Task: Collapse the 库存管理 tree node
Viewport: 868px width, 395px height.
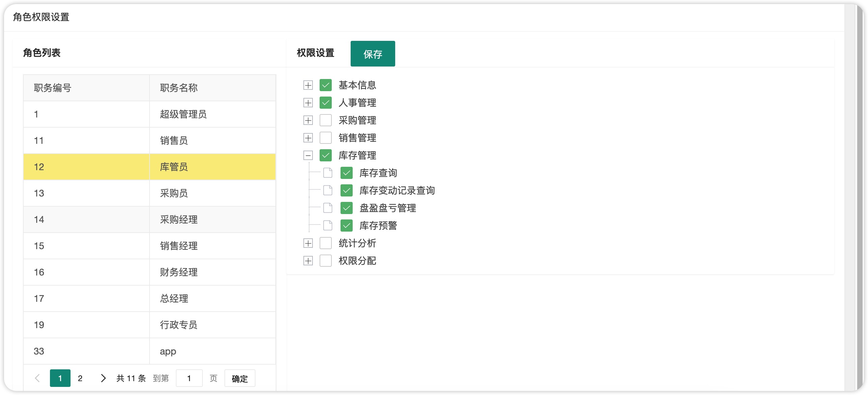Action: [308, 155]
